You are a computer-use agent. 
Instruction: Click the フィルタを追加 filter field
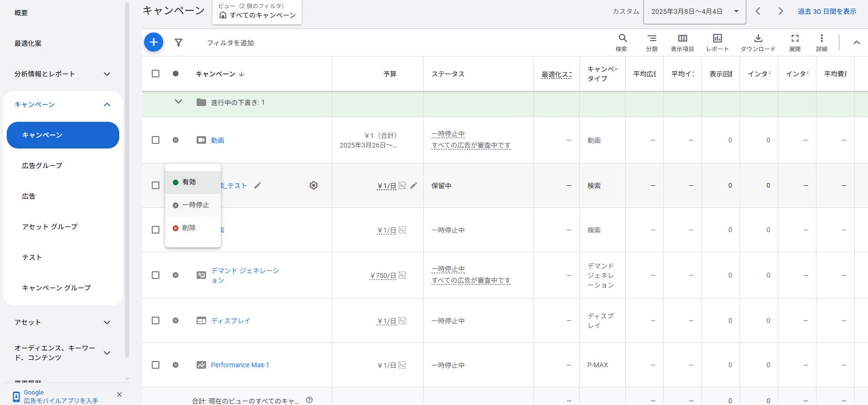point(230,43)
